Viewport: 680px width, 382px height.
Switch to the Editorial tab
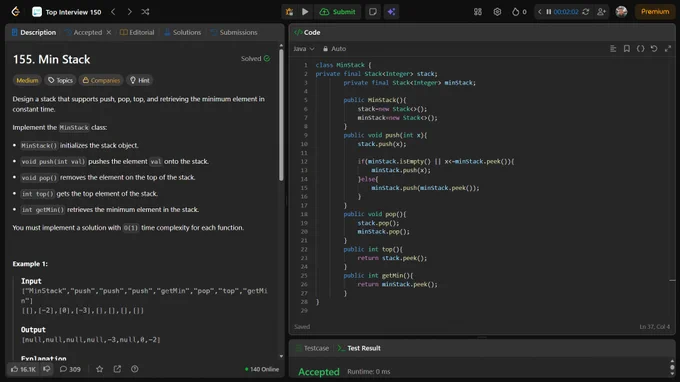[137, 33]
